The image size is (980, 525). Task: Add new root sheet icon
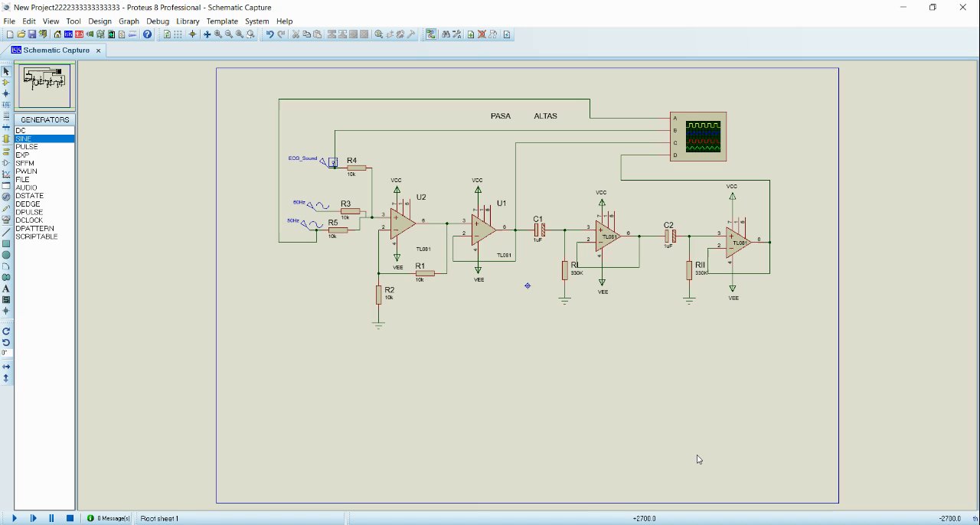click(x=471, y=34)
